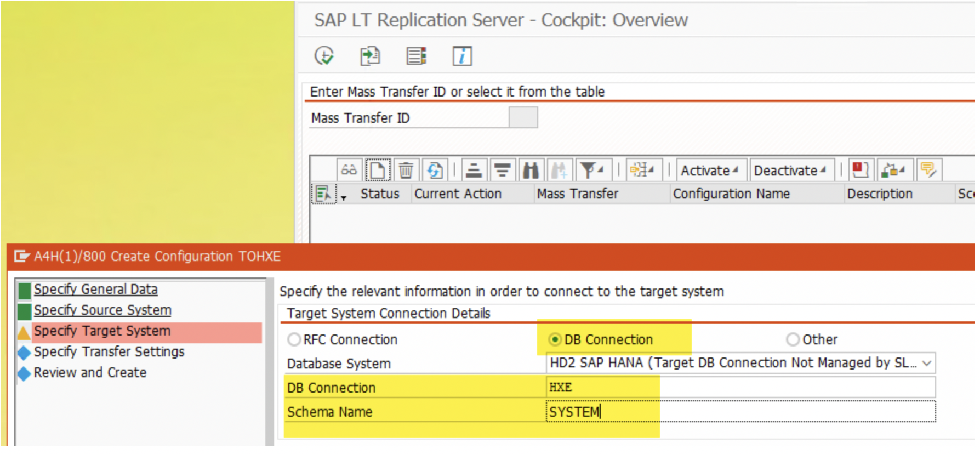Select the Specify Target System step
The width and height of the screenshot is (980, 454).
pyautogui.click(x=102, y=331)
